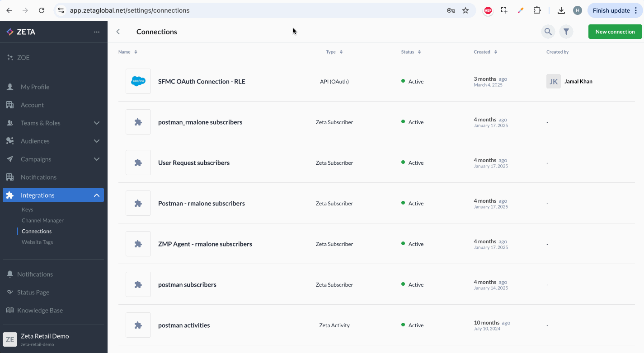Collapse the Integrations section
This screenshot has height=353, width=644.
[x=96, y=195]
